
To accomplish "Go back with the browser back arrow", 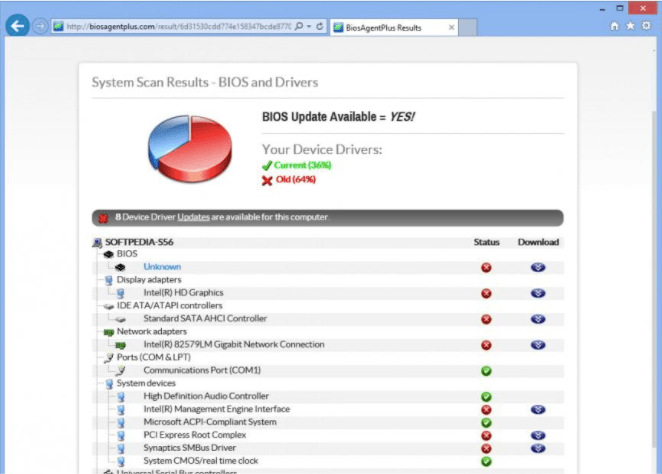I will coord(17,26).
